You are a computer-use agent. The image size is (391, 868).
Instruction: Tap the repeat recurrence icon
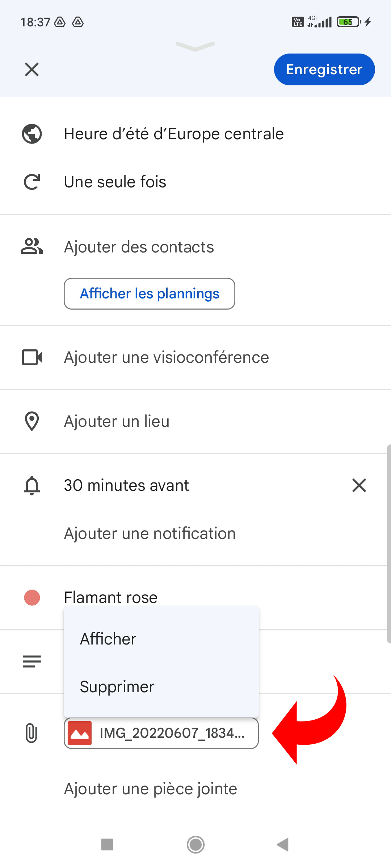point(32,182)
